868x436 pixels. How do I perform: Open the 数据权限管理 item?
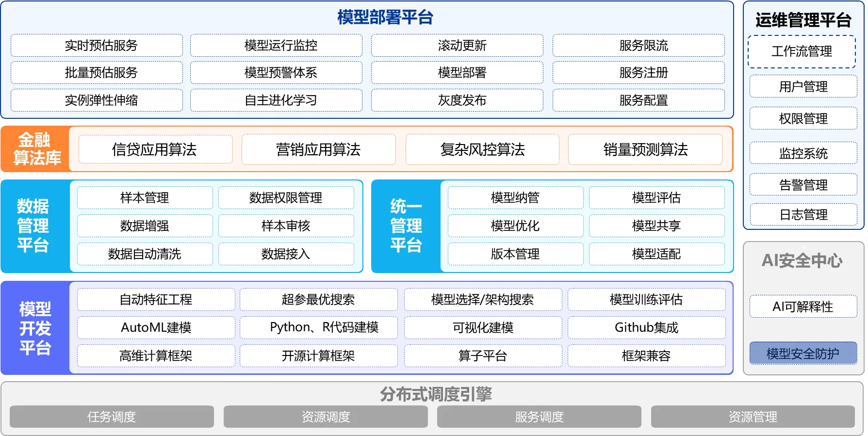(286, 198)
